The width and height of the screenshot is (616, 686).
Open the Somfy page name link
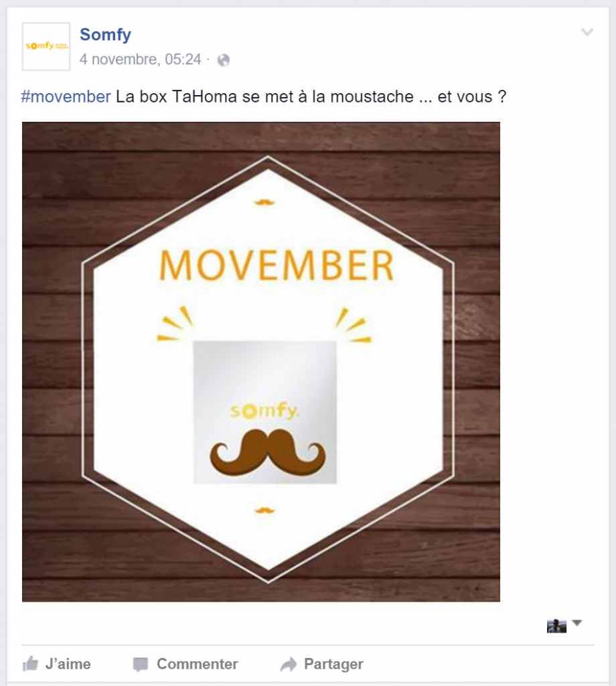[105, 34]
